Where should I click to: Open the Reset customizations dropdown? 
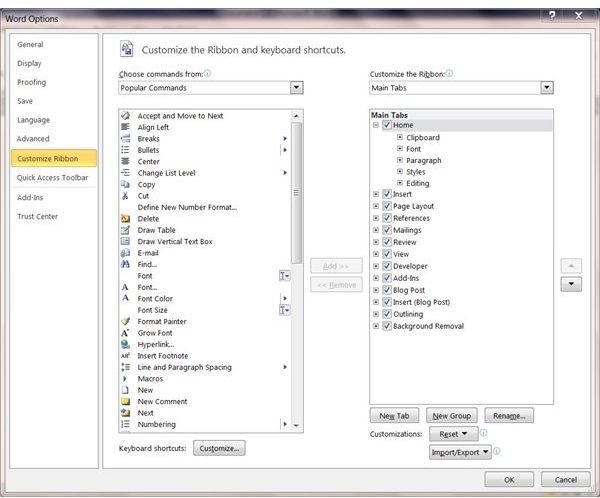[x=453, y=434]
